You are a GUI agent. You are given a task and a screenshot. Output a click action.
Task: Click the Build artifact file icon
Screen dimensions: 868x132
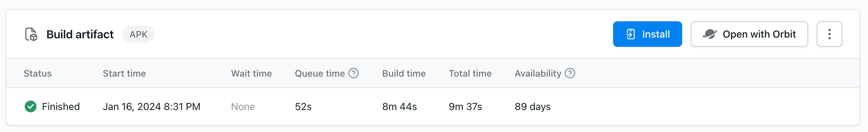click(x=31, y=34)
